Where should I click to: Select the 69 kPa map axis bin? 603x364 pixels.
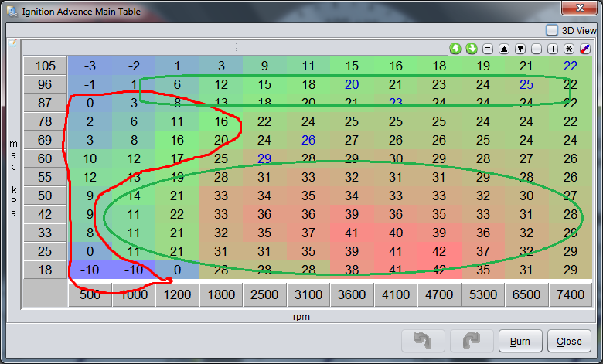pos(46,140)
